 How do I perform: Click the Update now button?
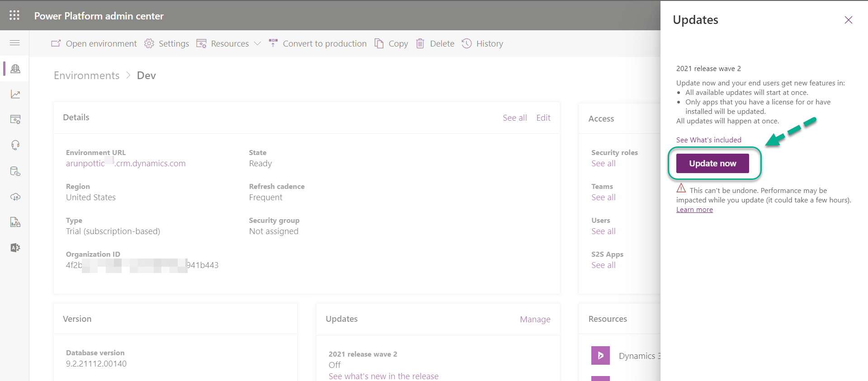(712, 163)
